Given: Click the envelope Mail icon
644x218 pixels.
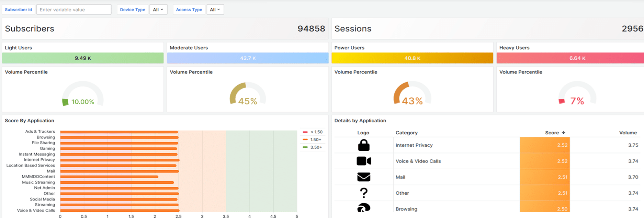Looking at the screenshot, I should pos(363,177).
